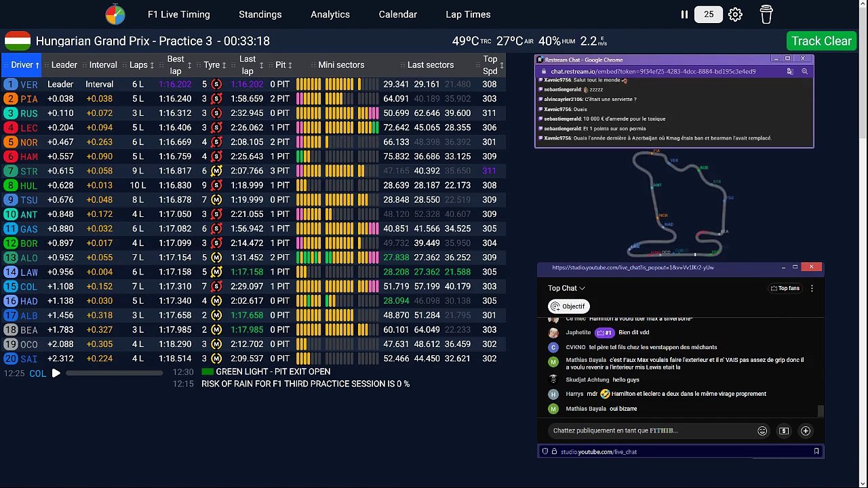This screenshot has width=868, height=488.
Task: Click the medium tyre icon in STR row
Action: (x=216, y=171)
